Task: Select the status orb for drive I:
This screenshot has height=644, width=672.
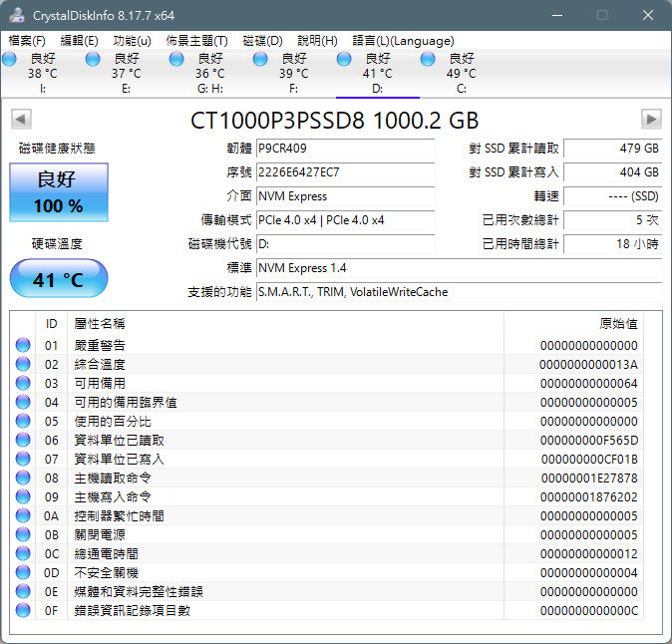Action: click(x=10, y=60)
